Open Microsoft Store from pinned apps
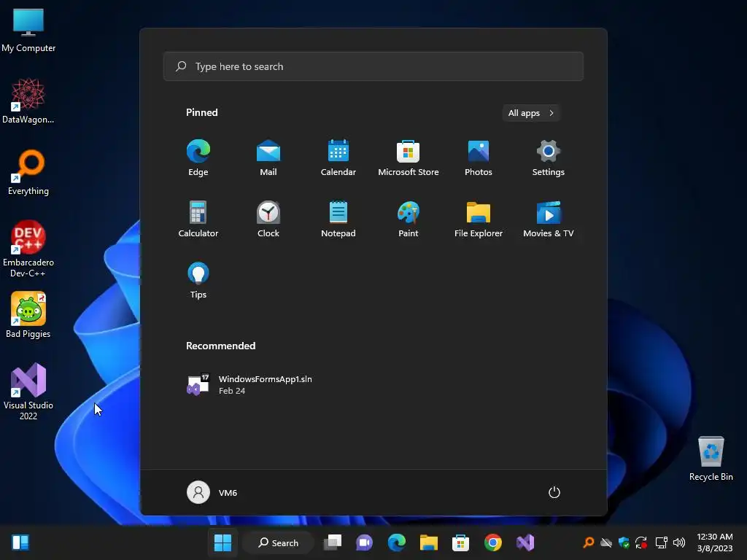This screenshot has width=747, height=560. point(409,157)
